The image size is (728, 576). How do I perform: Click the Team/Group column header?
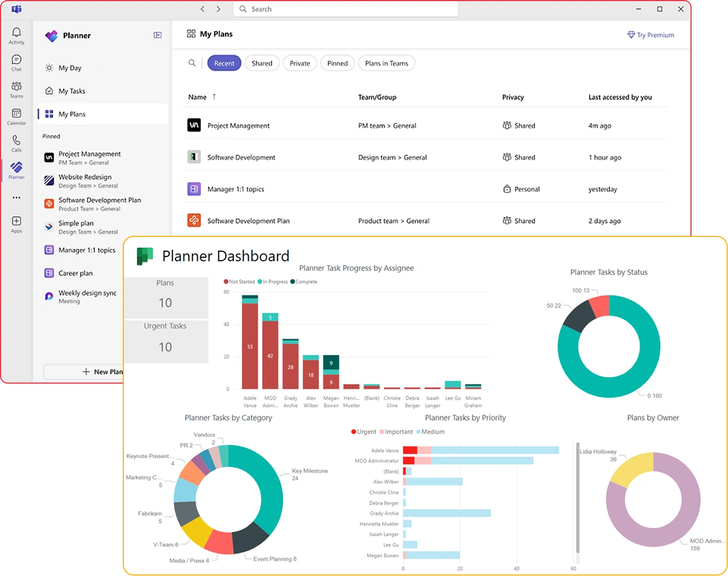tap(377, 97)
